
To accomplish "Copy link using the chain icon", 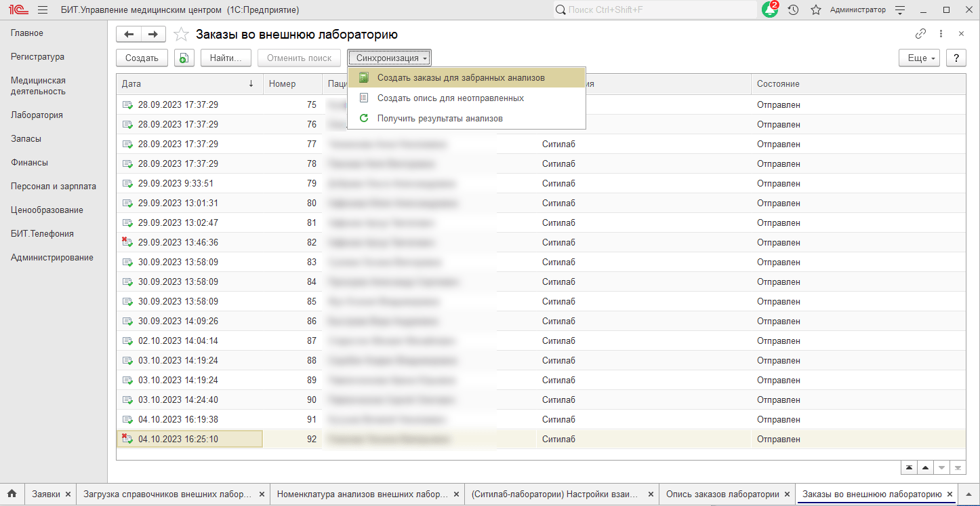I will [920, 34].
